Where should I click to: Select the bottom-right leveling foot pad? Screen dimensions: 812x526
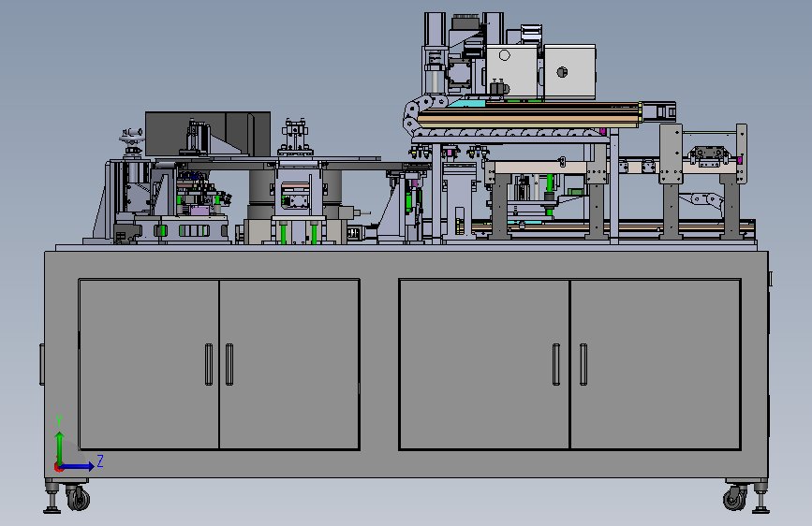760,510
